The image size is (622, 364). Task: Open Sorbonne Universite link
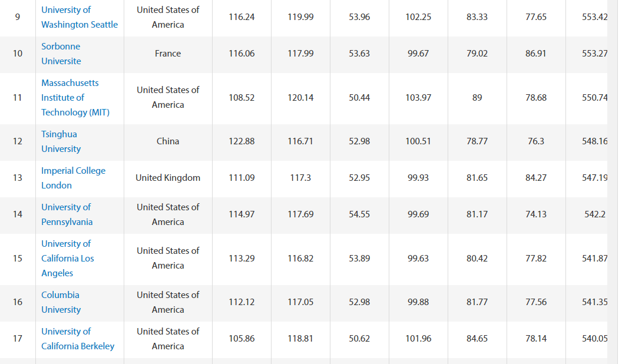tap(61, 54)
